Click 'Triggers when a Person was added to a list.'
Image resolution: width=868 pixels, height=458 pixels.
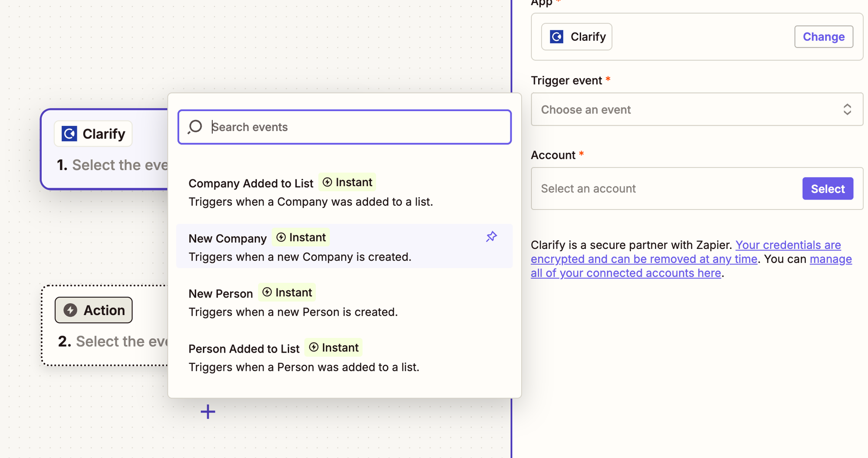point(304,367)
